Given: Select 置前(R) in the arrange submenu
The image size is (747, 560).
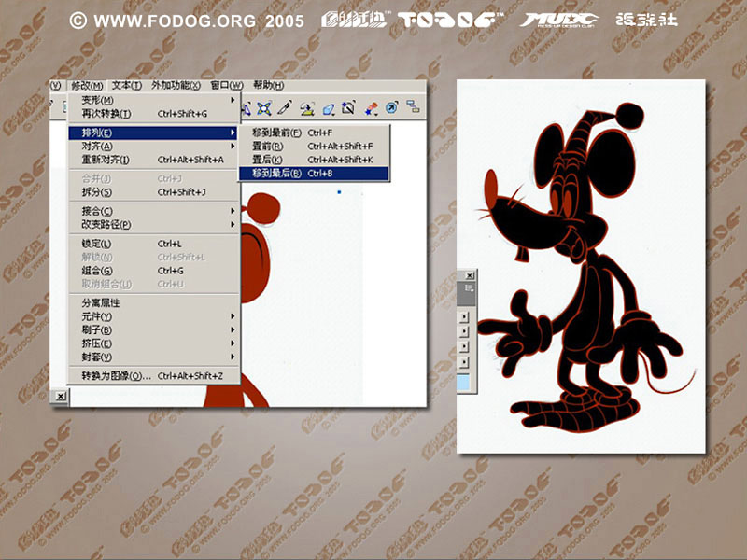Looking at the screenshot, I should click(x=314, y=147).
